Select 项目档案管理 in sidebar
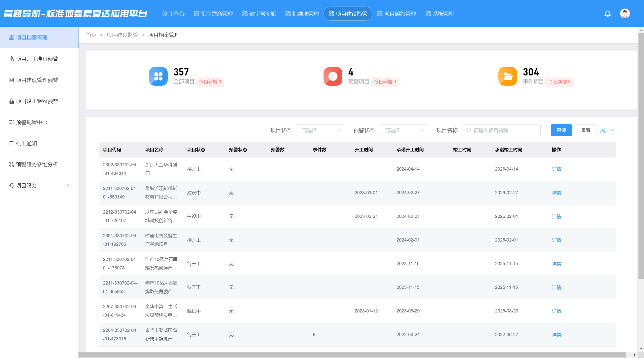 coord(39,38)
